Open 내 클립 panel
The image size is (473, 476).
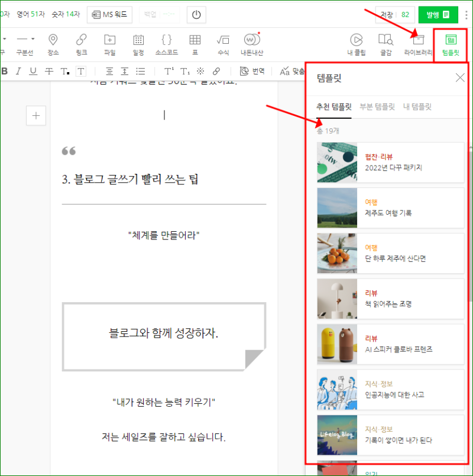coord(357,44)
